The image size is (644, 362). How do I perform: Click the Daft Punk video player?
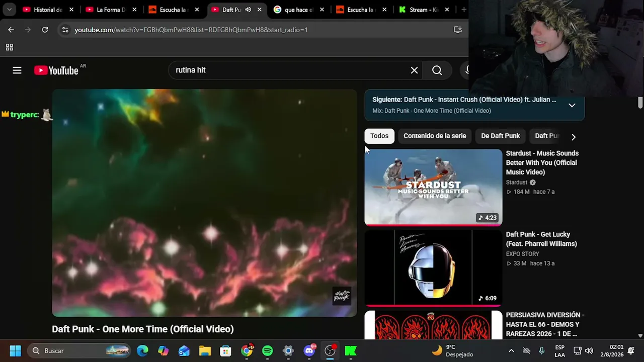click(x=204, y=203)
